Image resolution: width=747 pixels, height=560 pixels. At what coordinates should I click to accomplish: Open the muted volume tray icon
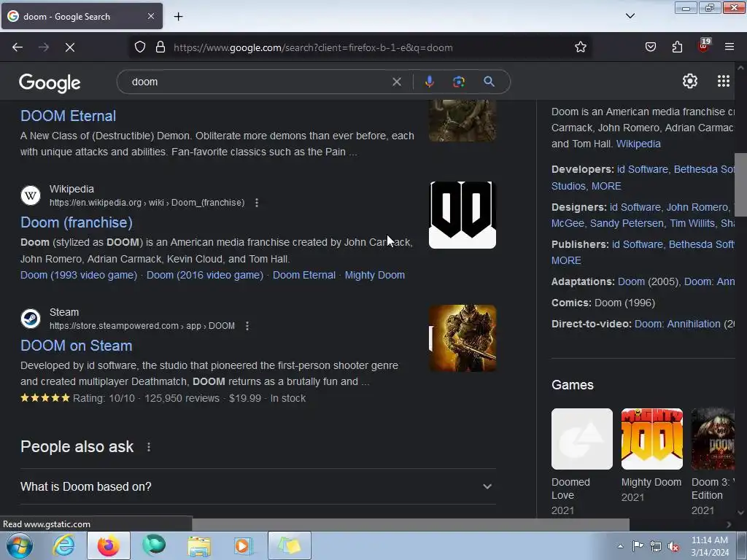[673, 546]
